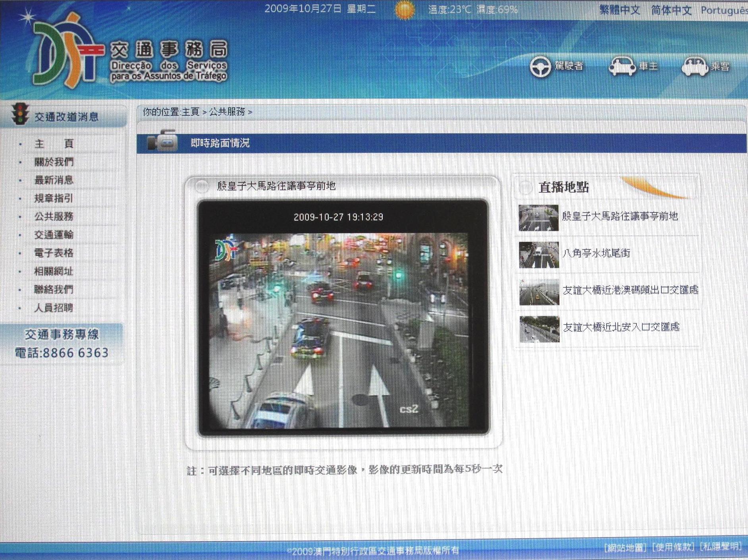Select the 友誼大橋近港澳碼頭出口交匯處 camera thumbnail
748x560 pixels.
[x=539, y=292]
